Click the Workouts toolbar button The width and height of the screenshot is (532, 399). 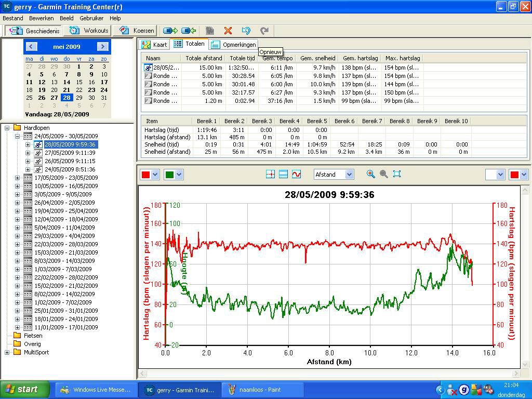(88, 31)
